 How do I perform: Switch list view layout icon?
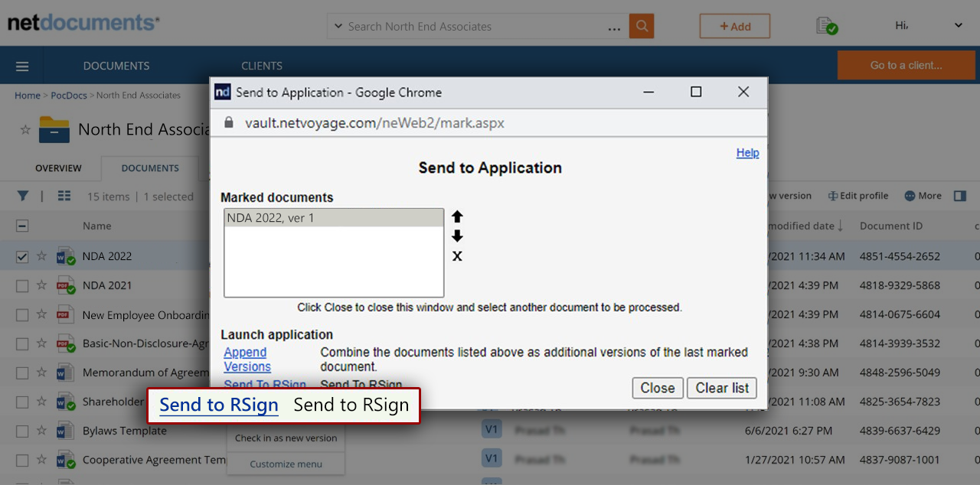tap(64, 196)
